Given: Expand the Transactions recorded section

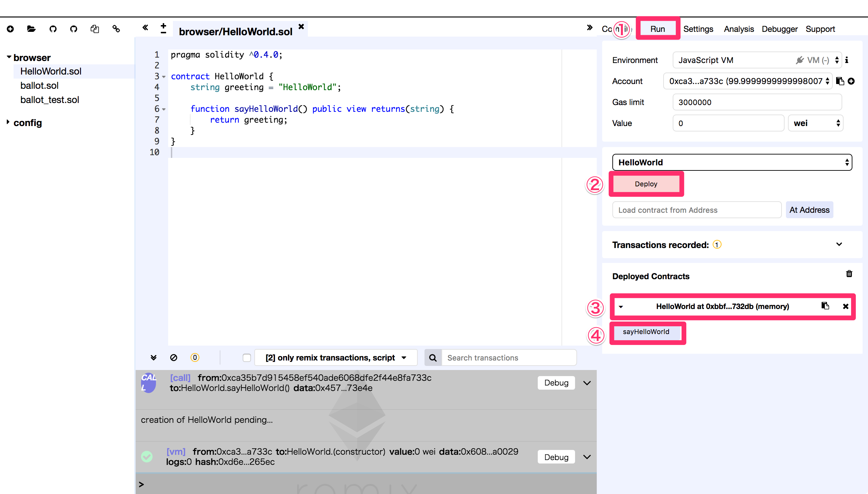Looking at the screenshot, I should click(x=839, y=244).
